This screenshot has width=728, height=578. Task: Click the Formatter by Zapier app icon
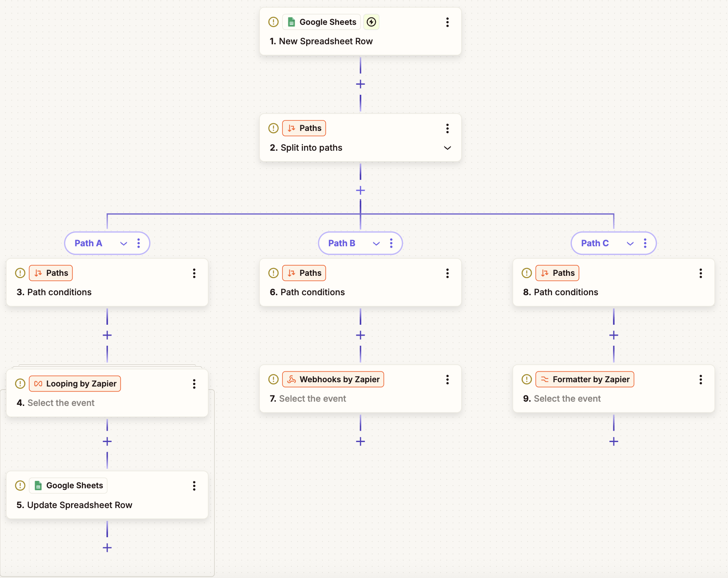pyautogui.click(x=545, y=380)
